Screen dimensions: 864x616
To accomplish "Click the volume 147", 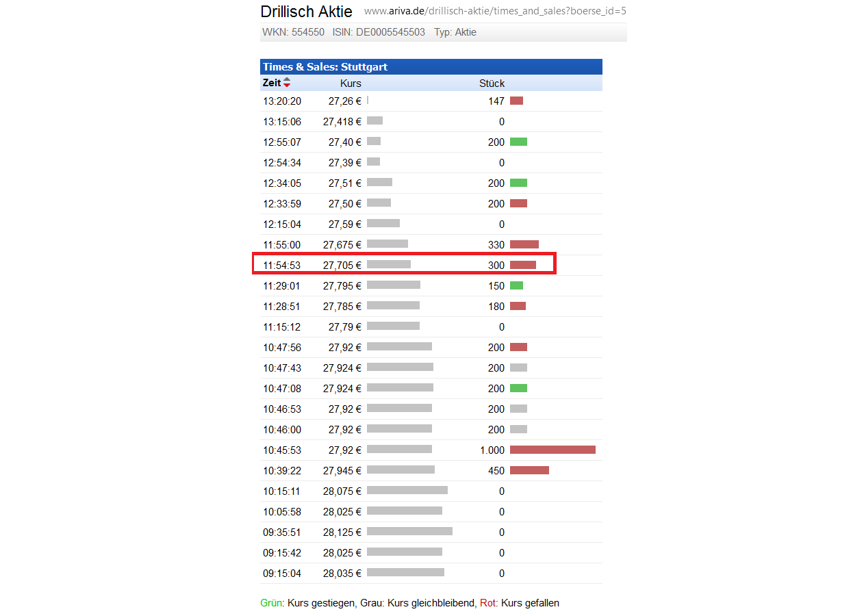I will (x=496, y=101).
